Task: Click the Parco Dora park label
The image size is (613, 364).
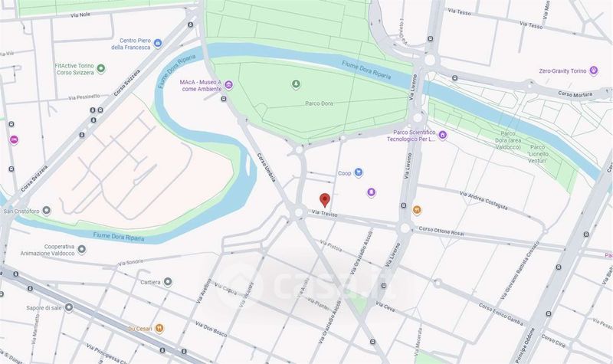Action: tap(319, 103)
